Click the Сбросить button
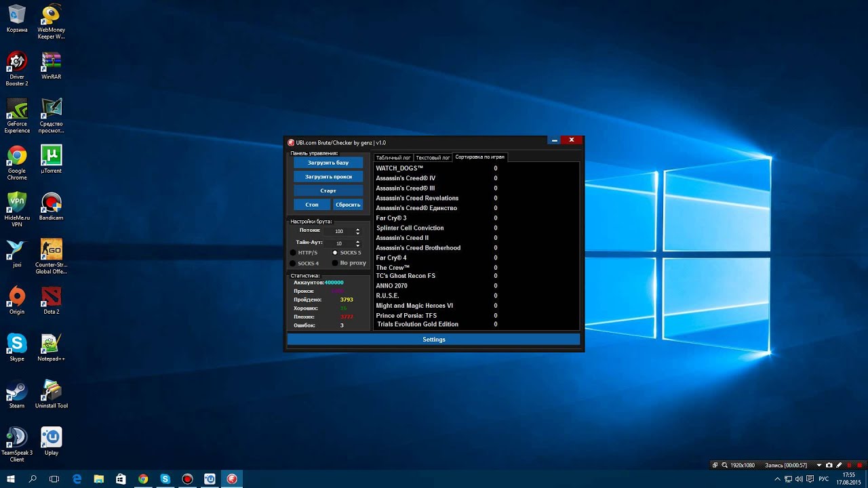 [x=348, y=204]
